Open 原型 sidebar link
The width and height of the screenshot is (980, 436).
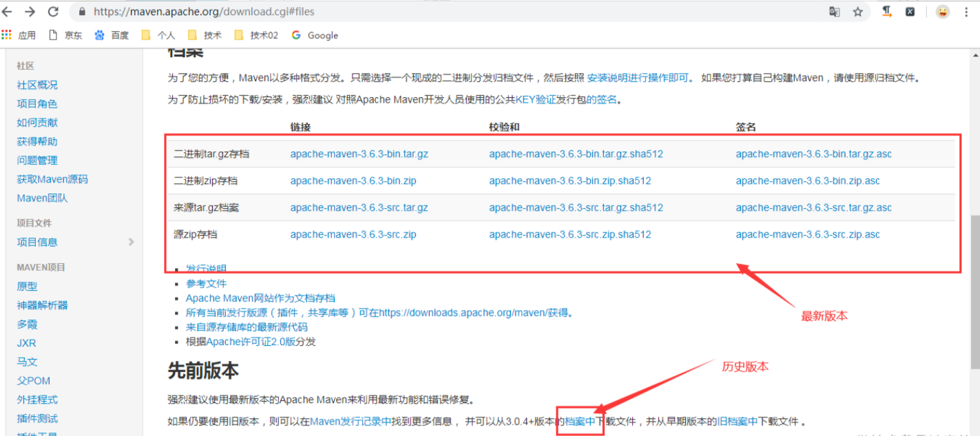click(x=27, y=286)
